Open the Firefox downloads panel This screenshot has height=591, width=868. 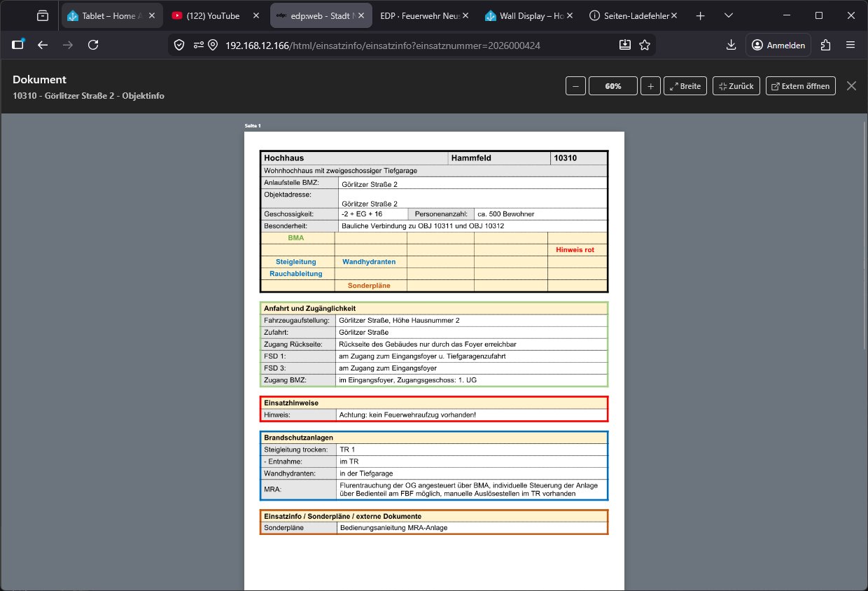click(731, 45)
